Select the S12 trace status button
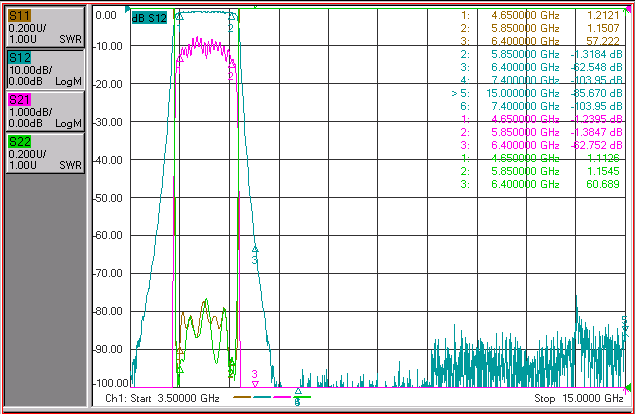This screenshot has height=414, width=635. pyautogui.click(x=45, y=69)
